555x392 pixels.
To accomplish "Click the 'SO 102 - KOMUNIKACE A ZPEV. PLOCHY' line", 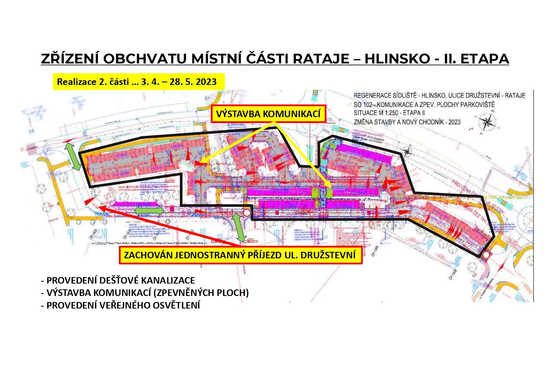I will point(424,104).
